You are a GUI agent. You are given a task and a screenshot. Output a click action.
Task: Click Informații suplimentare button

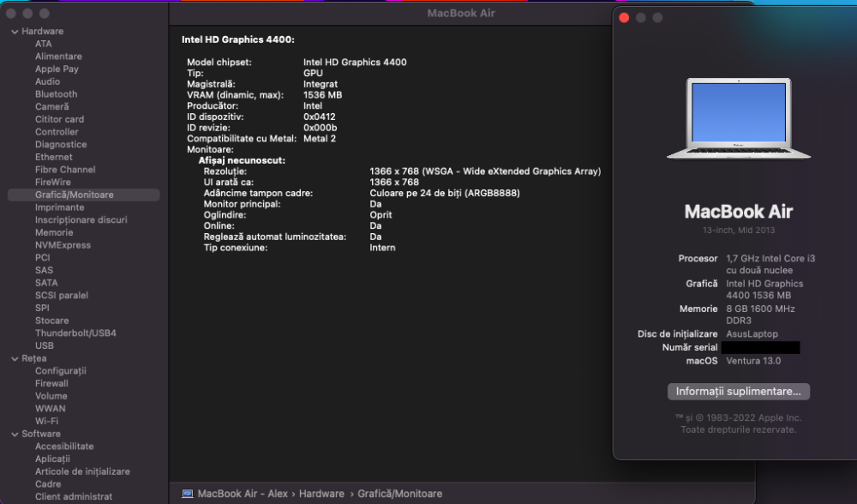[739, 392]
